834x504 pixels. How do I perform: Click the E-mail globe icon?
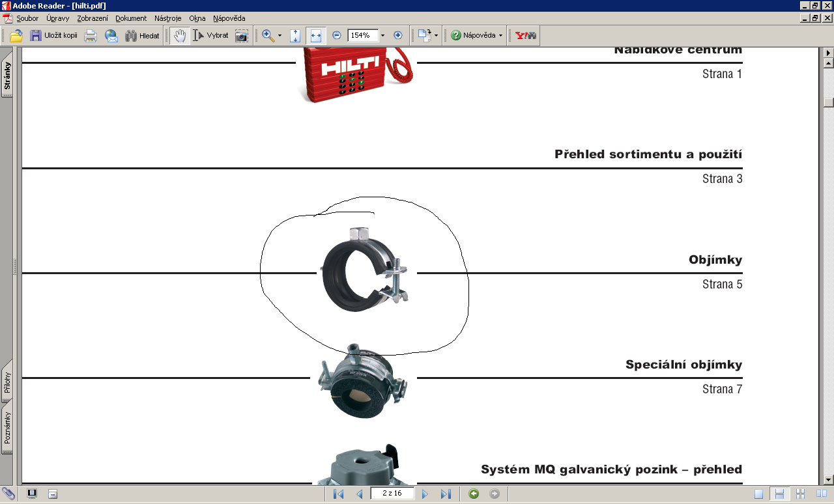111,36
